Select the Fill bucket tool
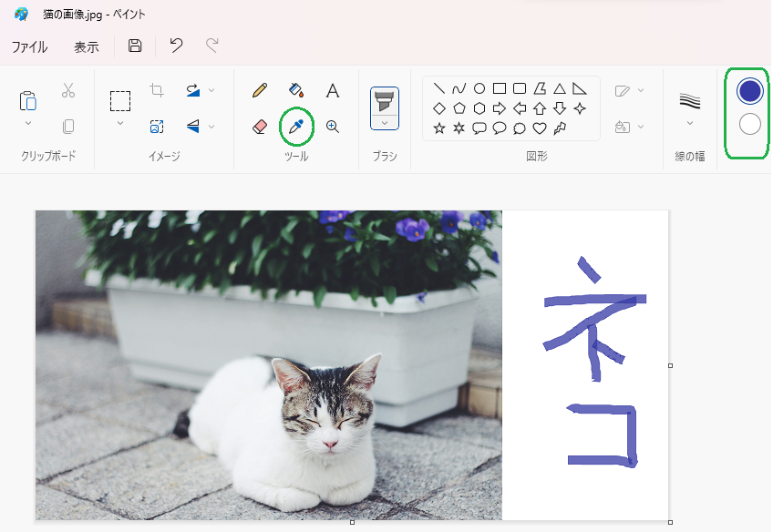This screenshot has height=532, width=773. (x=295, y=90)
